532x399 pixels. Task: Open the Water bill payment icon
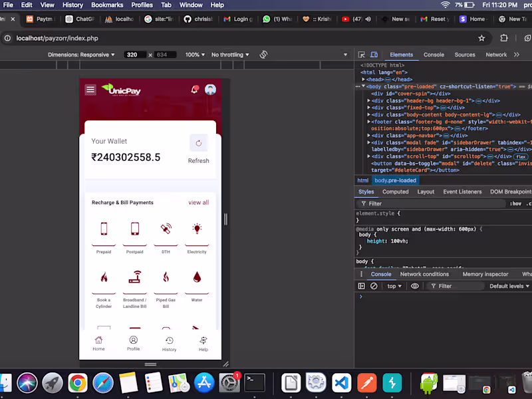(196, 277)
